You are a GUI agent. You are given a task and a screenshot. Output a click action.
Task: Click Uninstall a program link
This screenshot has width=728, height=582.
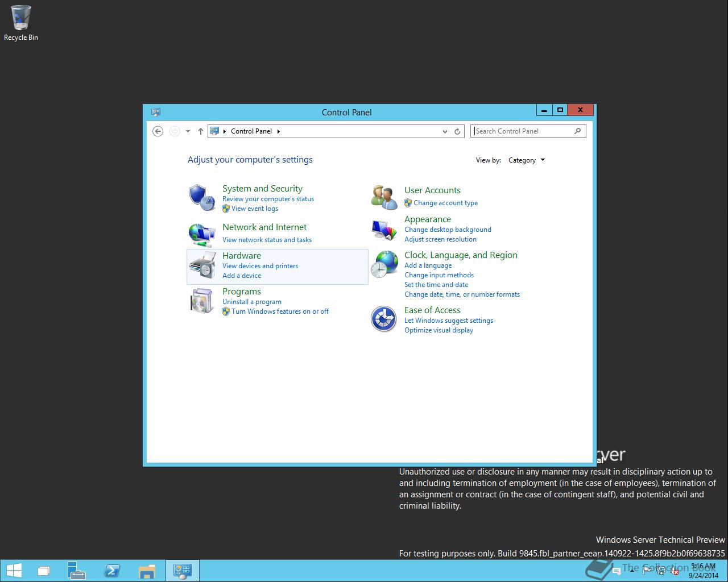coord(252,302)
